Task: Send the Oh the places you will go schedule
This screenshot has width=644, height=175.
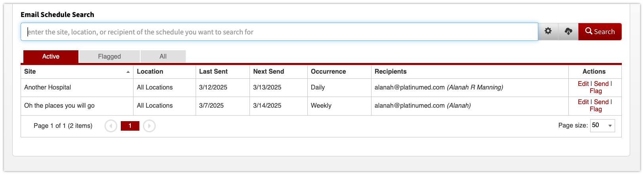Action: [x=601, y=102]
